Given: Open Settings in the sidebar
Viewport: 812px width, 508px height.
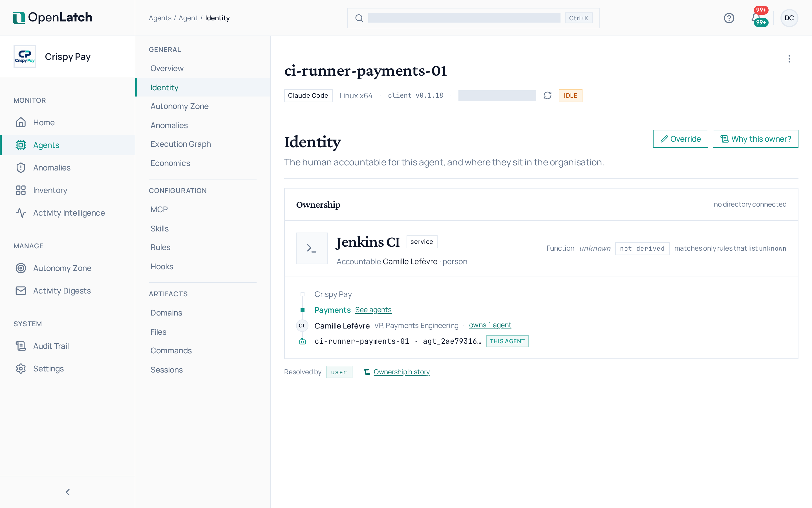Looking at the screenshot, I should pyautogui.click(x=67, y=369).
